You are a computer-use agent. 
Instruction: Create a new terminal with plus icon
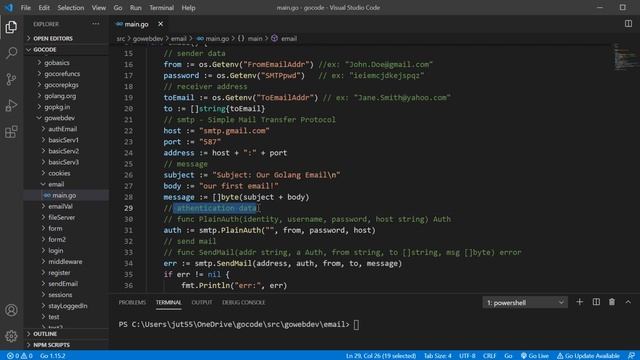pos(580,302)
